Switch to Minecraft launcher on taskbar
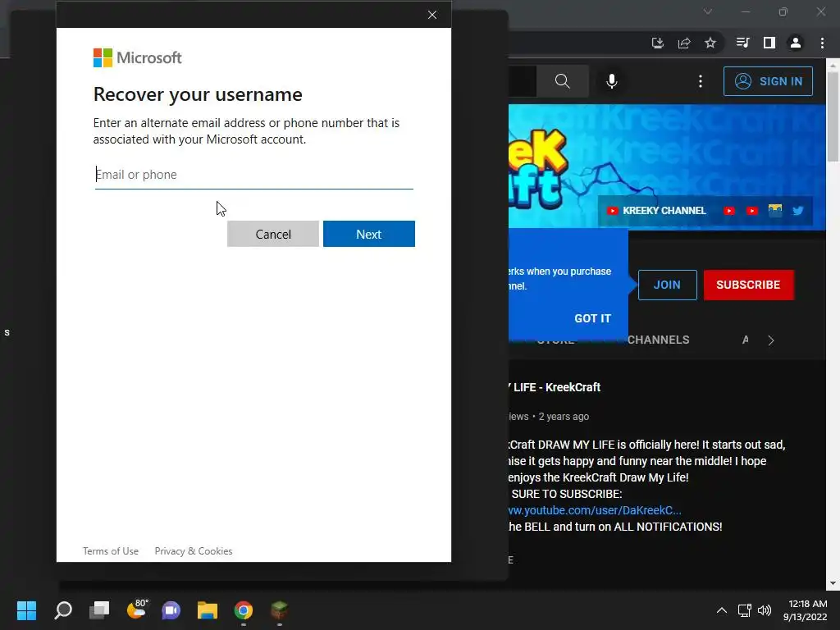The width and height of the screenshot is (840, 630). [279, 610]
